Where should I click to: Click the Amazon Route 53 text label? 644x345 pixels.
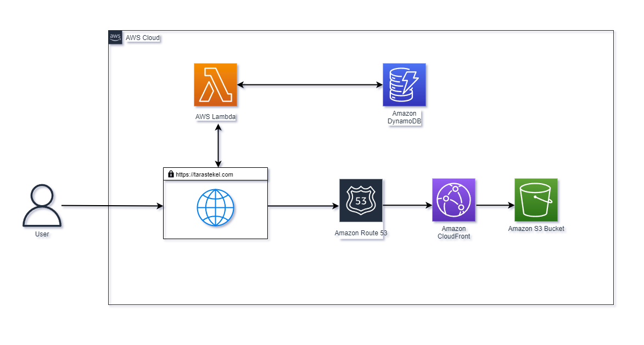[361, 233]
